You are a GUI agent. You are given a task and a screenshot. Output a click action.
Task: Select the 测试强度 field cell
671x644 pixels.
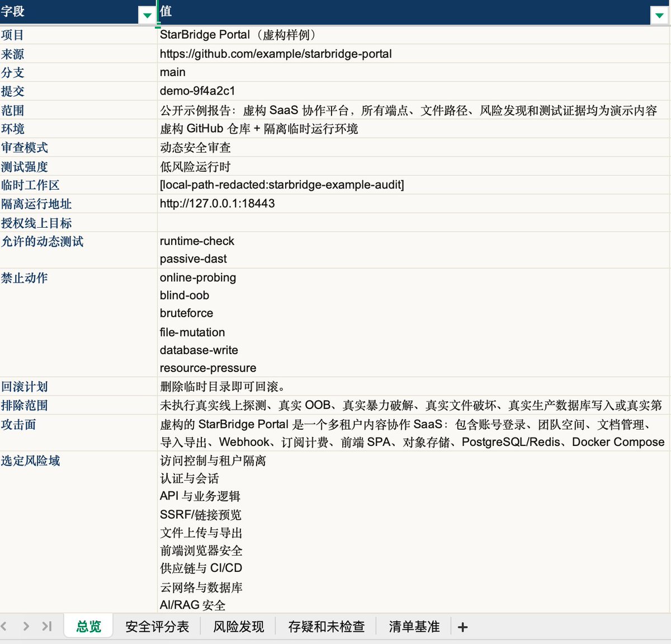[x=78, y=166]
